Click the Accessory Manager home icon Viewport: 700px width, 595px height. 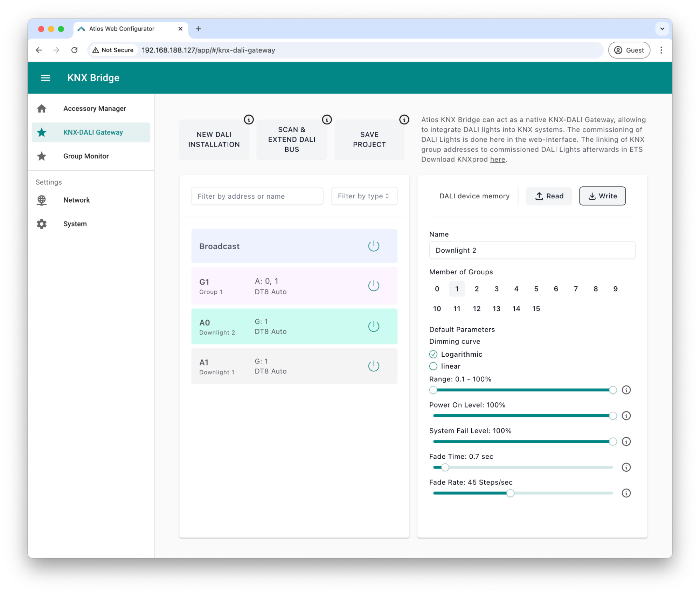42,109
